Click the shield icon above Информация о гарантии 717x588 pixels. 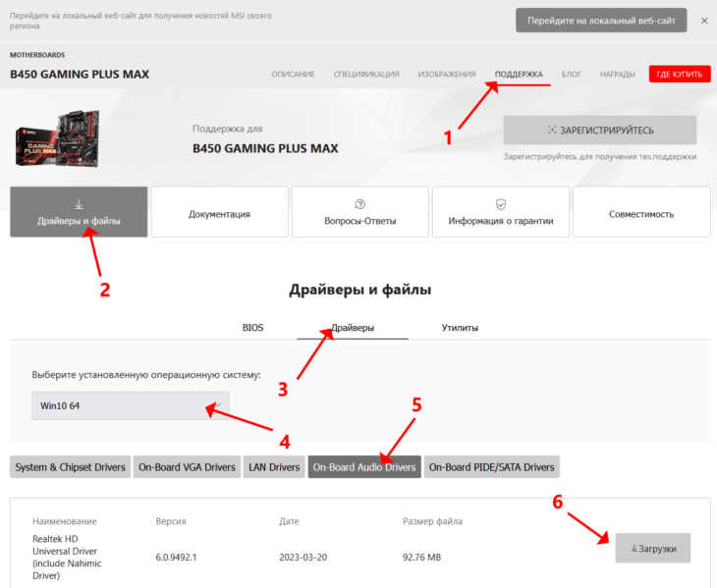501,204
